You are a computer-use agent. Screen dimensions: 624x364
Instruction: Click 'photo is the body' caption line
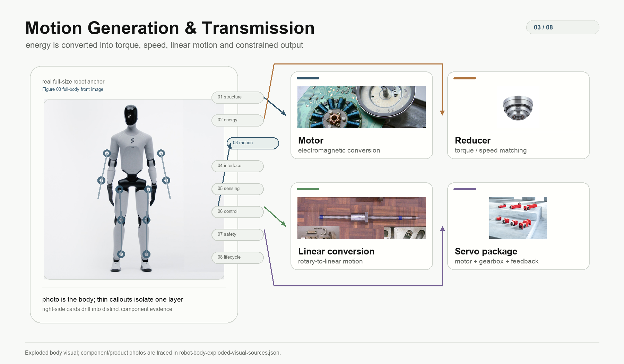point(113,300)
